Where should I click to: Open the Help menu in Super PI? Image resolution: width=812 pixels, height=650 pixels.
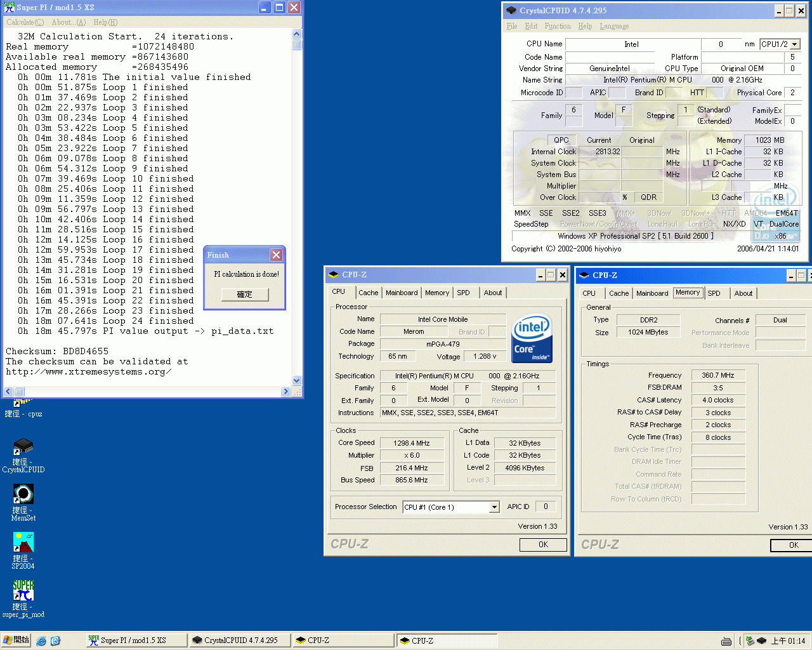click(x=105, y=22)
